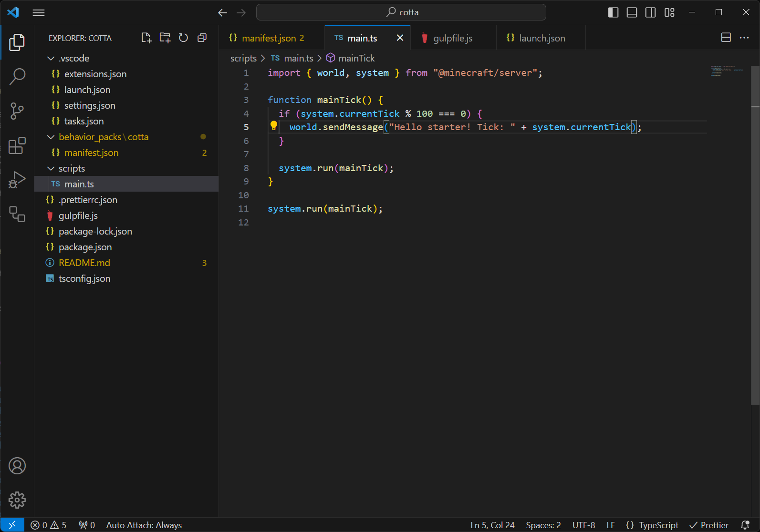Click New File icon in Explorer
This screenshot has height=532, width=760.
[x=146, y=38]
